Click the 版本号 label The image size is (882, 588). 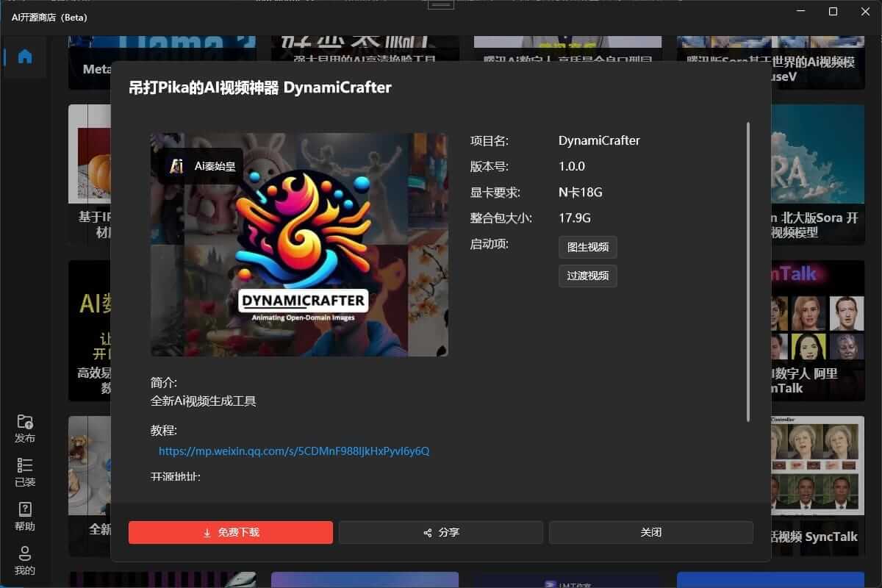point(490,167)
